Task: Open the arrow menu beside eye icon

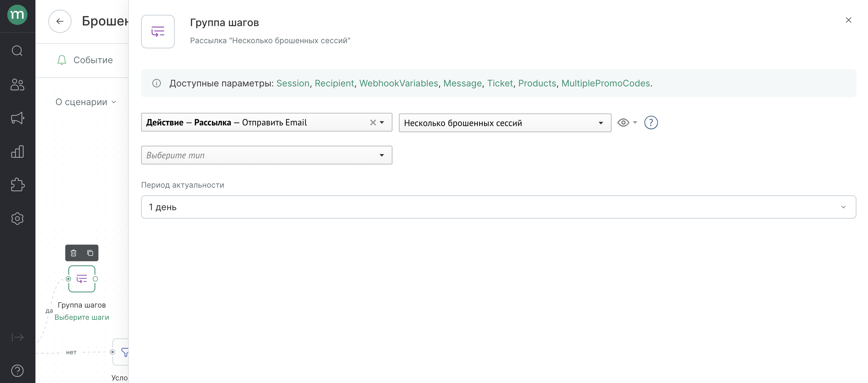Action: point(635,123)
